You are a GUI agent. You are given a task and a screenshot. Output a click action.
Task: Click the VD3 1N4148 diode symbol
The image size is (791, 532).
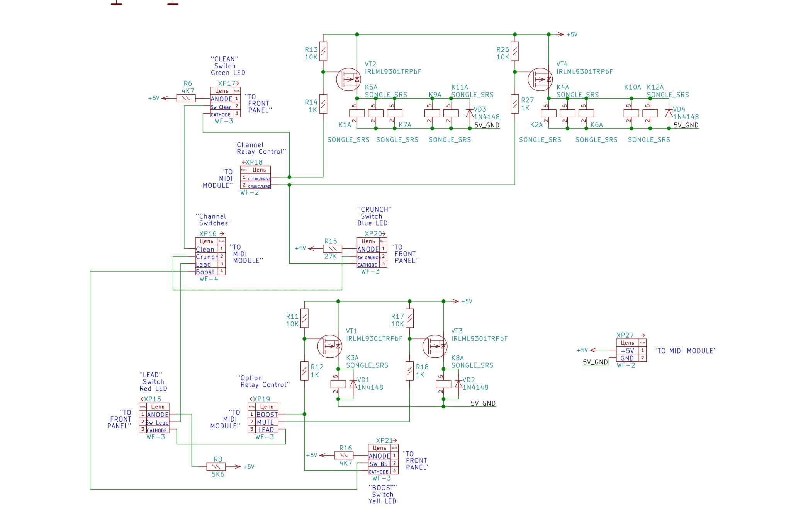470,113
